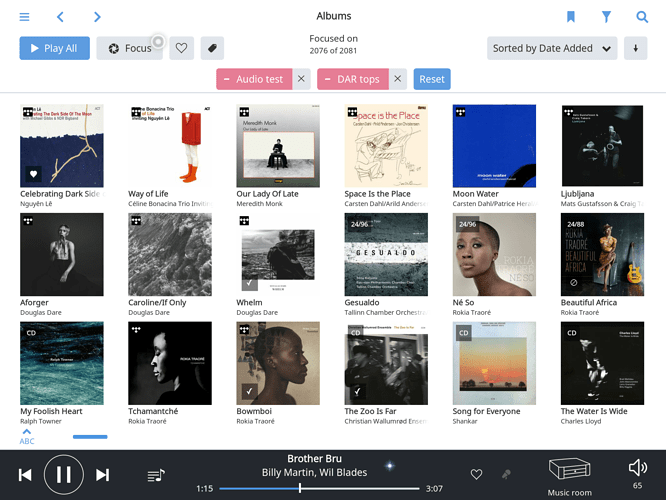
Task: Click artist Ralph Towner
Action: (x=41, y=421)
